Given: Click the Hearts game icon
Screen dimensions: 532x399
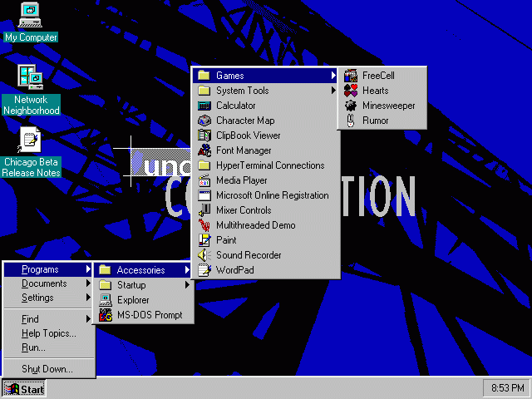Looking at the screenshot, I should (x=351, y=91).
